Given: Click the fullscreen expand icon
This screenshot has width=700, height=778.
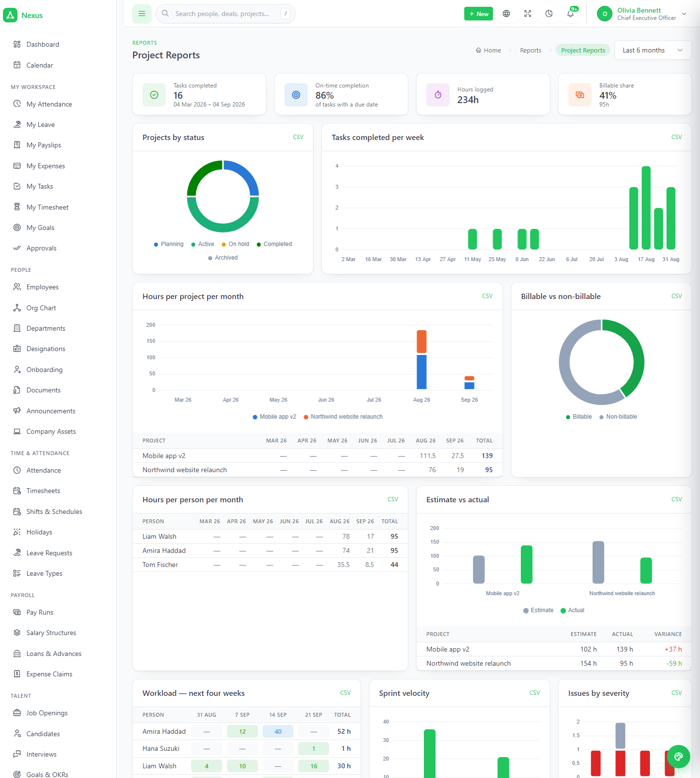Looking at the screenshot, I should click(x=528, y=14).
